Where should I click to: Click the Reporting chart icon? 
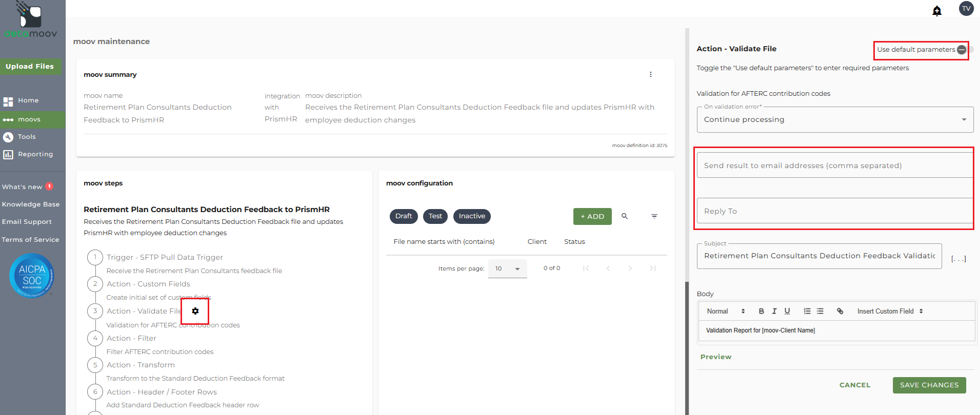(8, 155)
